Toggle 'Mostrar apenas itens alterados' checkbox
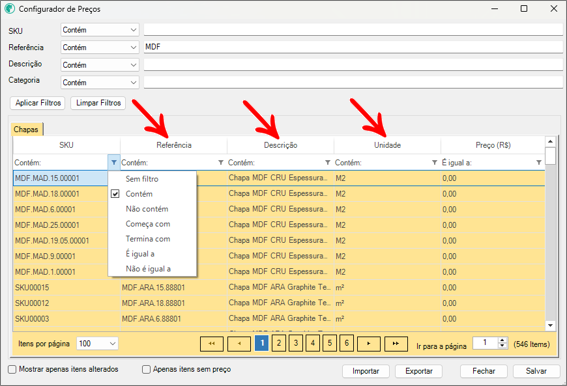Viewport: 567px width, 386px height. click(x=12, y=369)
